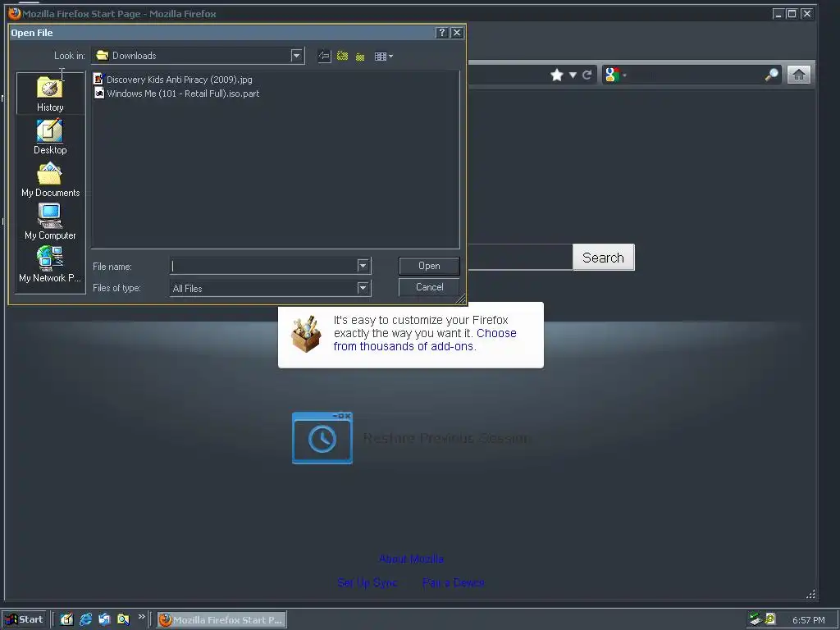Image resolution: width=840 pixels, height=630 pixels.
Task: Open My Documents in the places bar
Action: [x=50, y=180]
